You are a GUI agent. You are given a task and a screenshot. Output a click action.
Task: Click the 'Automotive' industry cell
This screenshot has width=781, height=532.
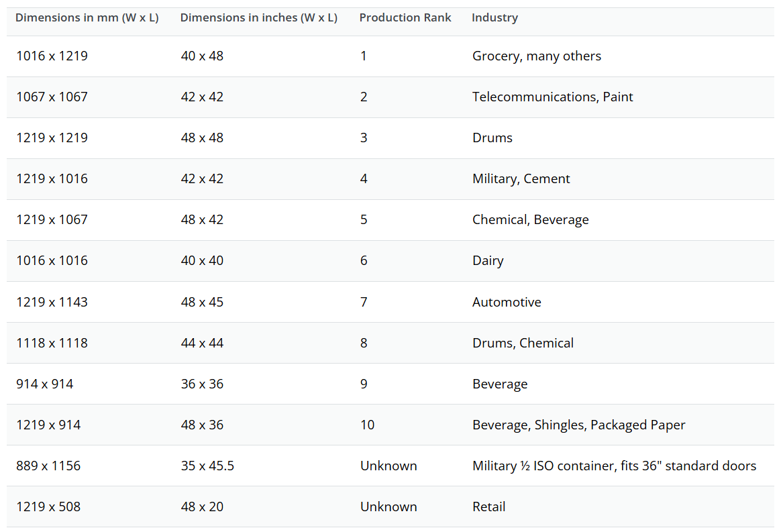pyautogui.click(x=507, y=303)
